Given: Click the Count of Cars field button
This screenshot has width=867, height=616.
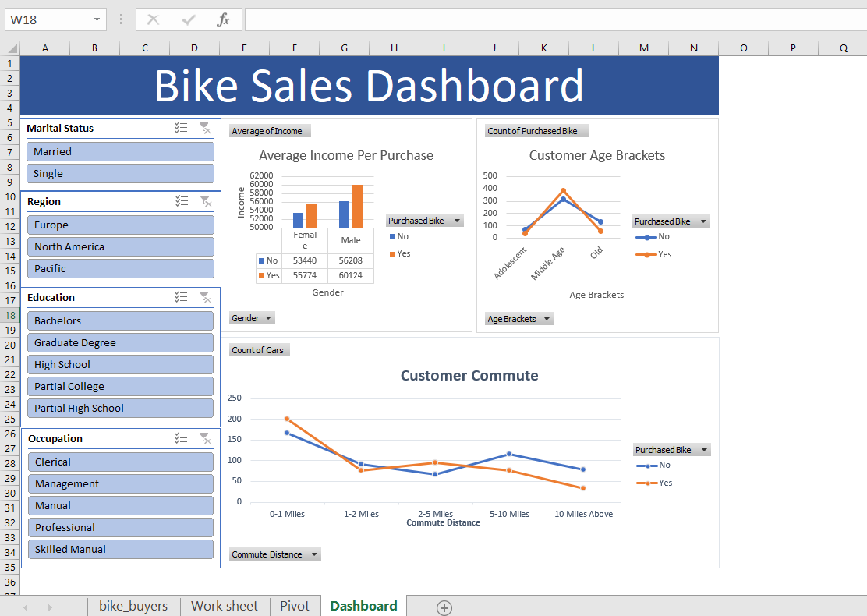Looking at the screenshot, I should (258, 350).
